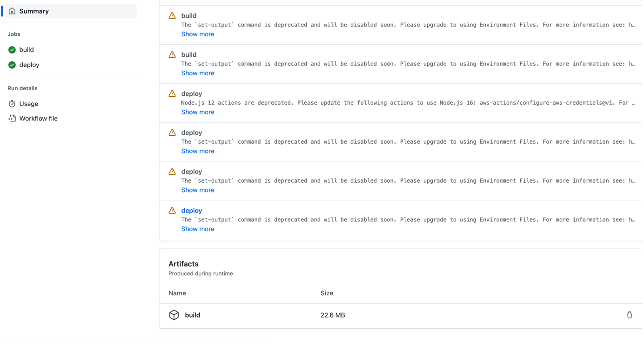Download the build artifact by its name

click(x=193, y=315)
